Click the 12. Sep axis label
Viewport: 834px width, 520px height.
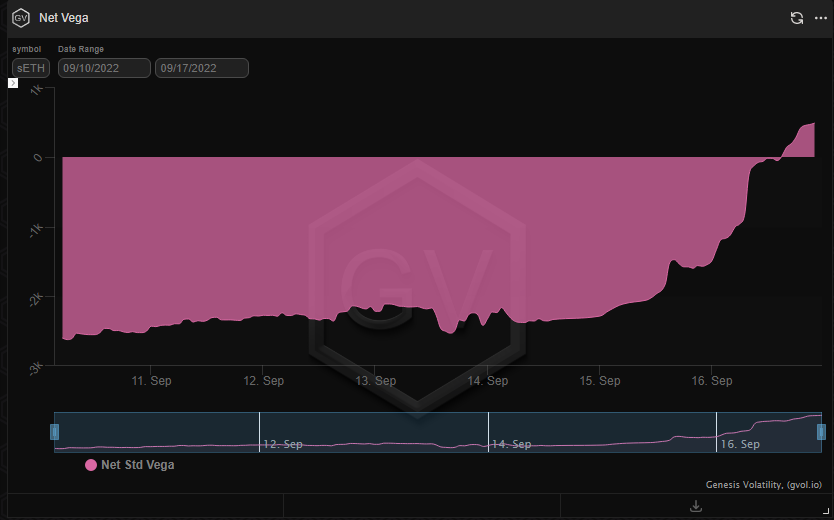263,381
